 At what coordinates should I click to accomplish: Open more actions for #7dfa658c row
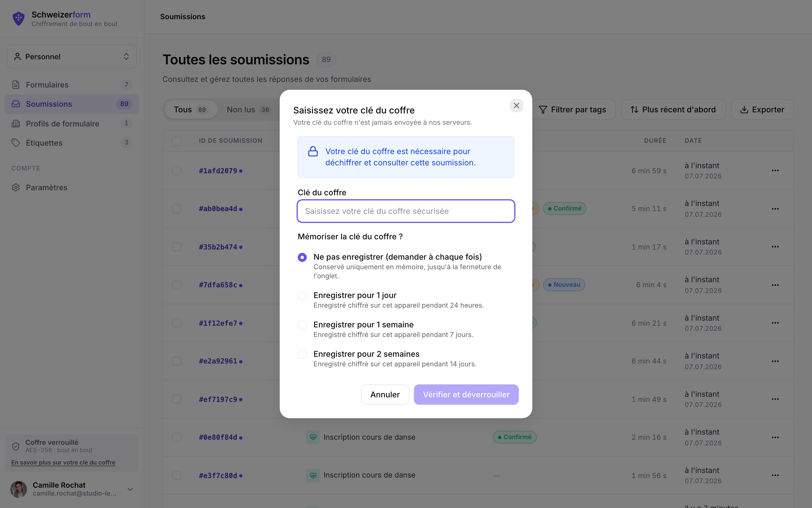click(775, 285)
